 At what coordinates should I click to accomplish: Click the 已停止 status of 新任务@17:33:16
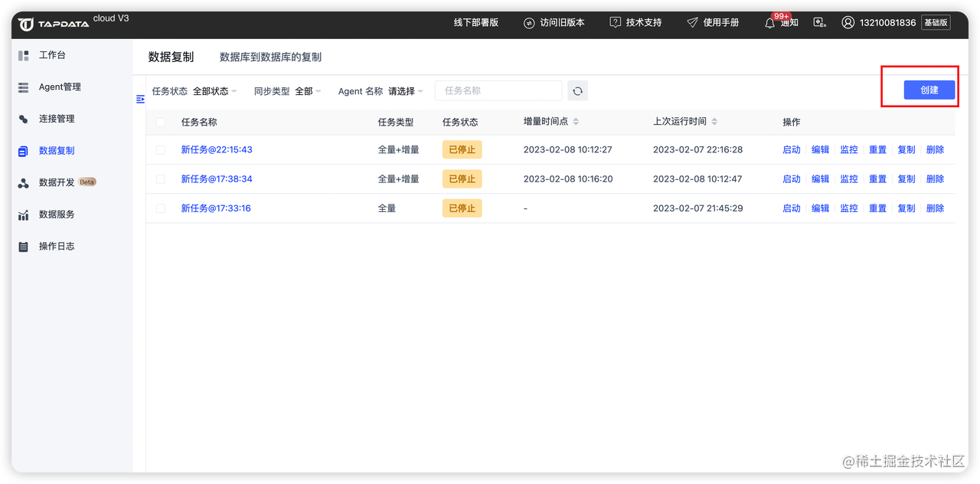(462, 208)
